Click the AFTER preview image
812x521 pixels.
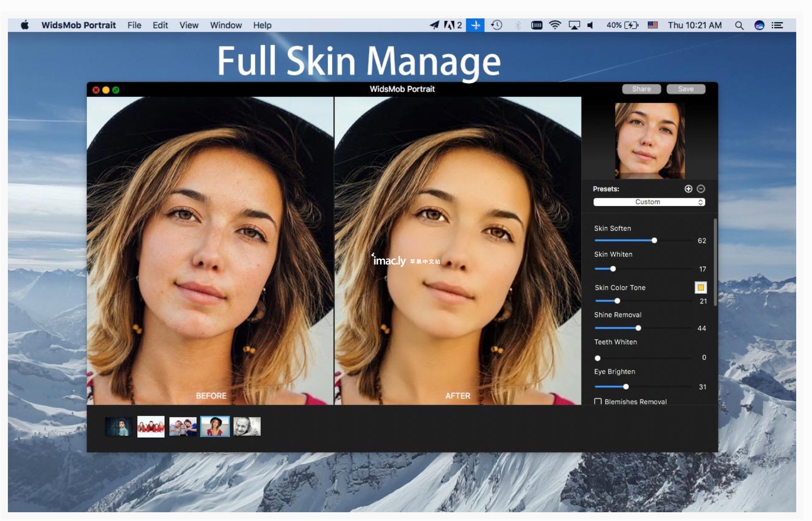point(458,250)
